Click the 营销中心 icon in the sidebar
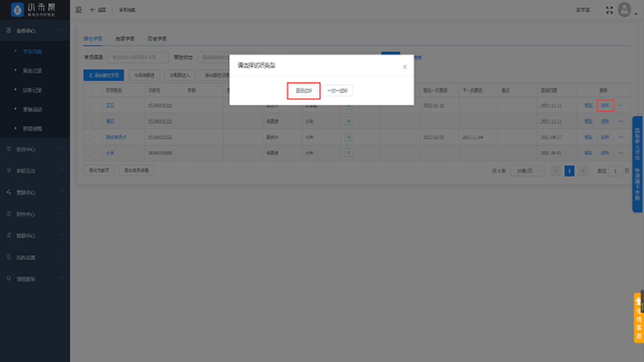This screenshot has height=362, width=644. (x=8, y=192)
